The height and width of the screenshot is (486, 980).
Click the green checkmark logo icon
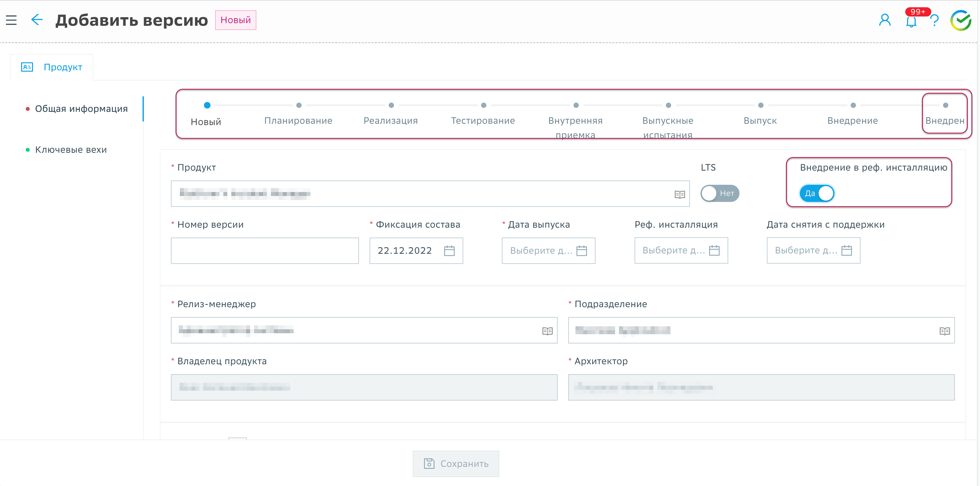tap(961, 20)
